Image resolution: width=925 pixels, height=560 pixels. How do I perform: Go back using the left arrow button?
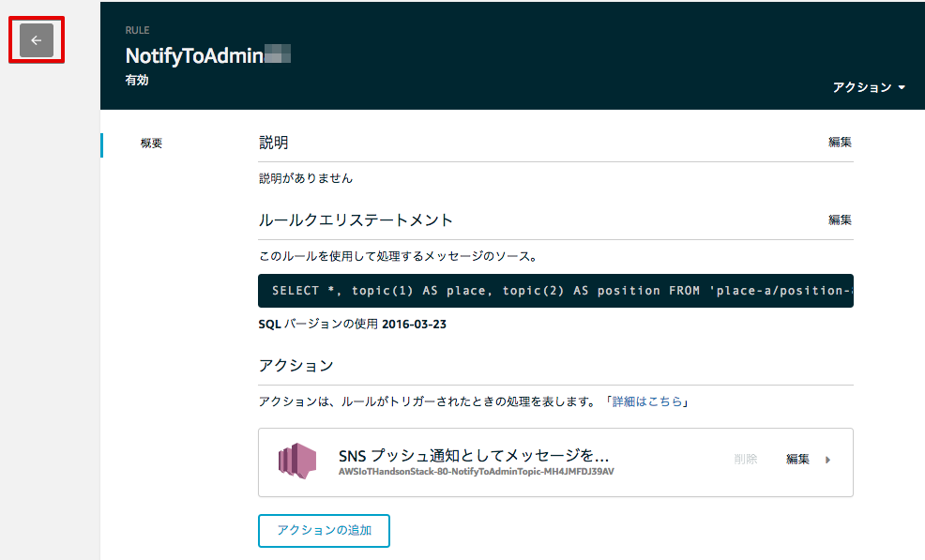(x=37, y=40)
